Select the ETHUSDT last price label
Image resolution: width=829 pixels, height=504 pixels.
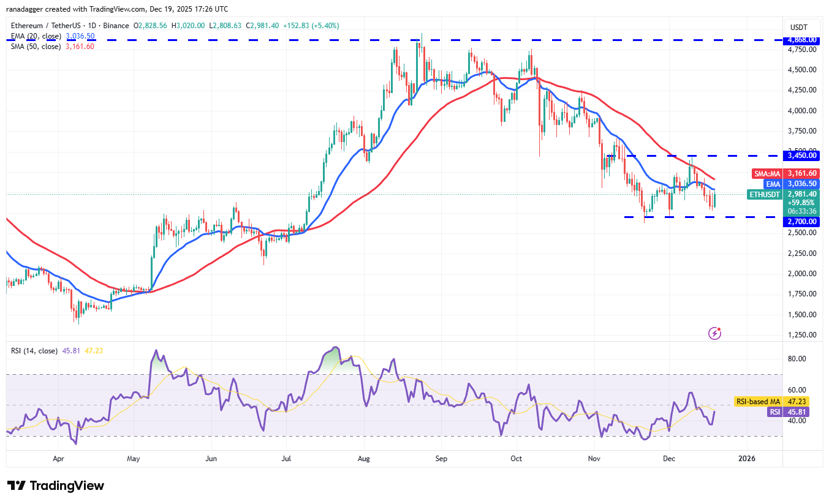click(x=763, y=194)
